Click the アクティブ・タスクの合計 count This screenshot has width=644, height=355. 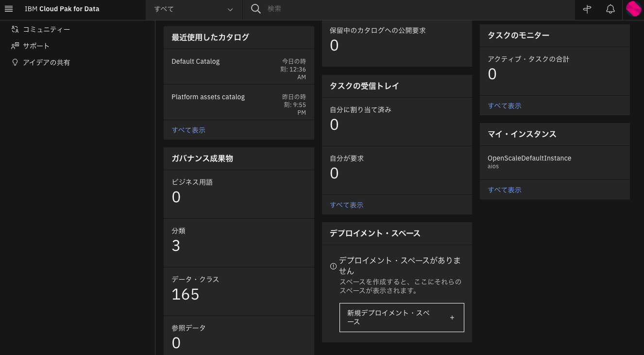click(x=492, y=74)
